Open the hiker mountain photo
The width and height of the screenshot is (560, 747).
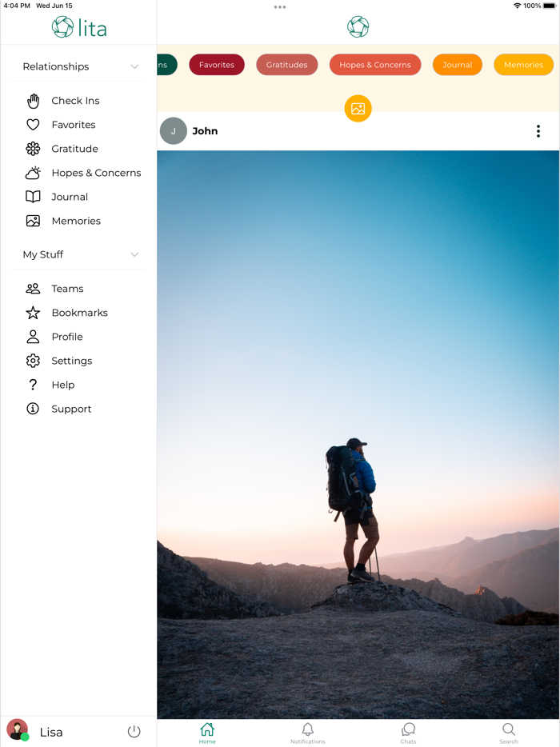point(358,434)
